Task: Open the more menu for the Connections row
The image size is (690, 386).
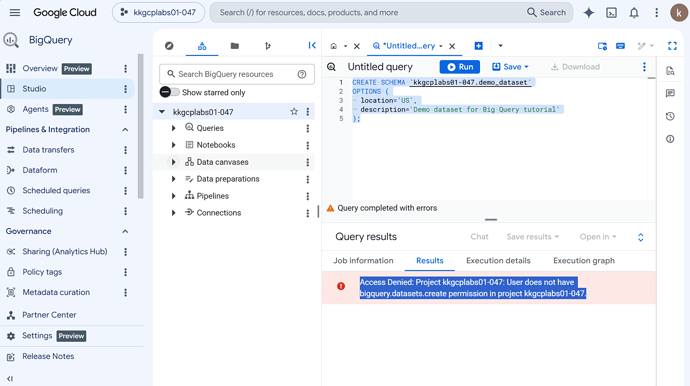Action: [x=308, y=213]
